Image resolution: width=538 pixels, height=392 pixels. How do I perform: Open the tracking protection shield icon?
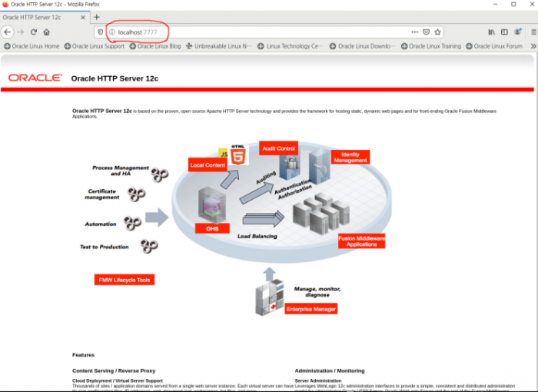[x=100, y=32]
